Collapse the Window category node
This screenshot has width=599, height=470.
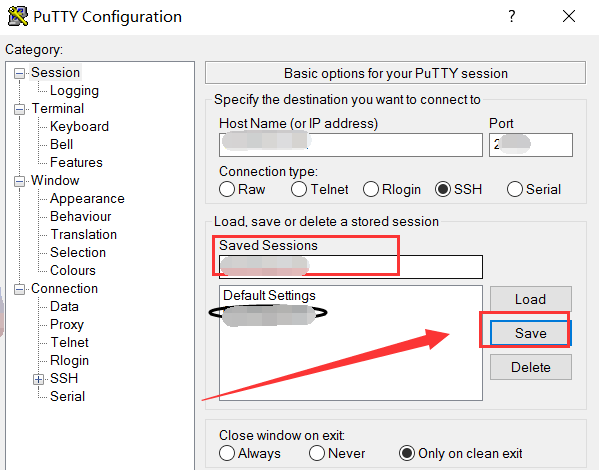19,181
